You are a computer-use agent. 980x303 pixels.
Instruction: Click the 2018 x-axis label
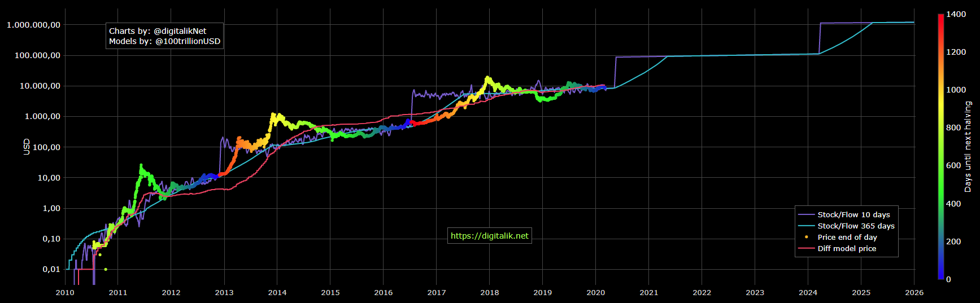coord(490,292)
